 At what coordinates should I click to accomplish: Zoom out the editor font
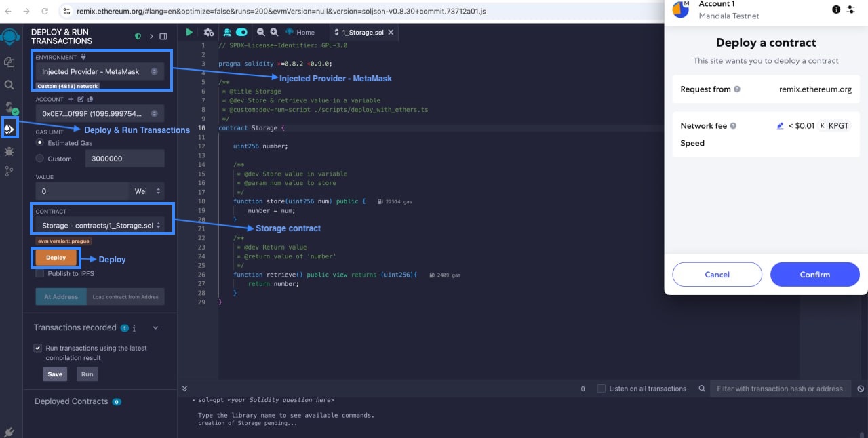260,32
